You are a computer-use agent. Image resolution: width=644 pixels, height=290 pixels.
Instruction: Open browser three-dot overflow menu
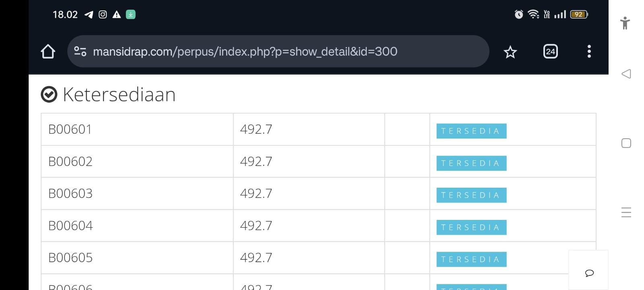(x=589, y=52)
